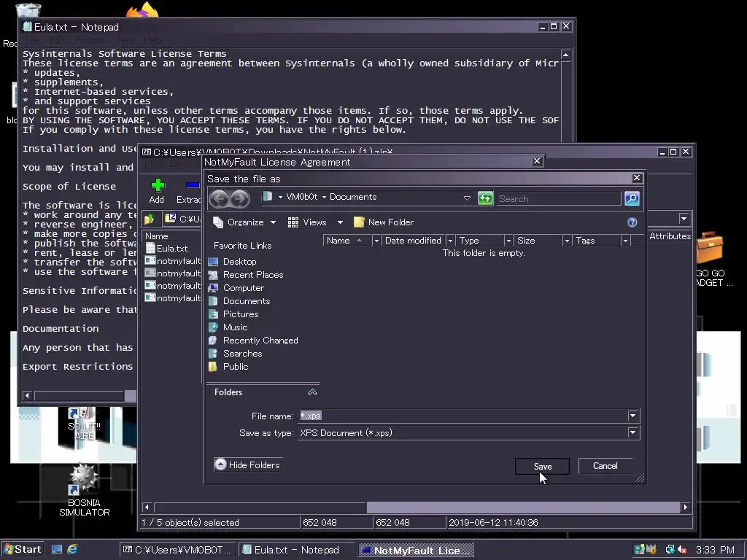Select Documents in Favorite Links
This screenshot has width=747, height=560.
pyautogui.click(x=246, y=301)
